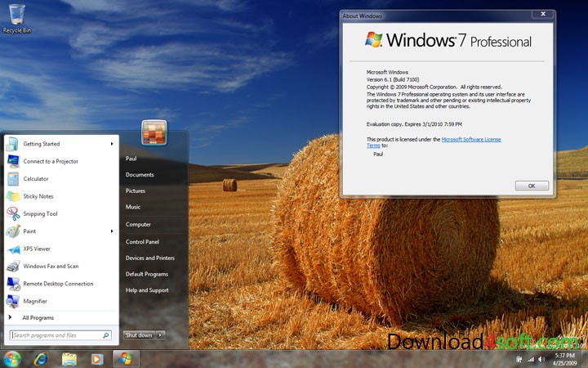588x368 pixels.
Task: Click the Connect to a Projector text label
Action: (x=51, y=161)
